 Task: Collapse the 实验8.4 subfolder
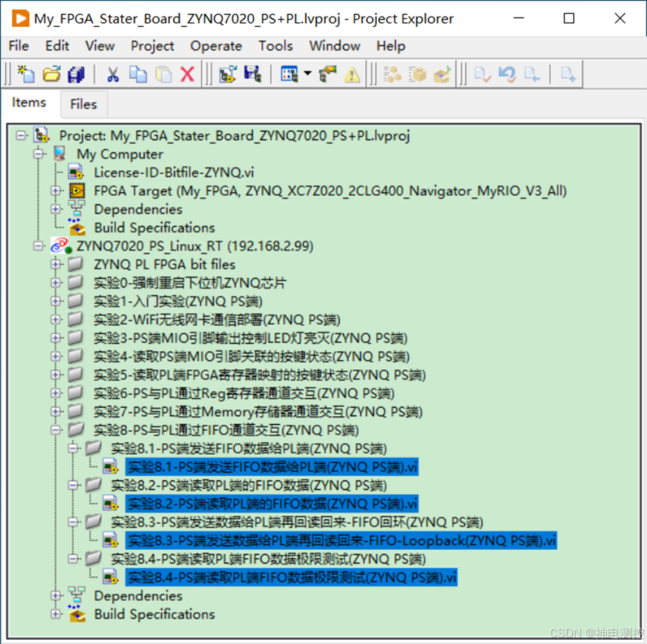73,559
